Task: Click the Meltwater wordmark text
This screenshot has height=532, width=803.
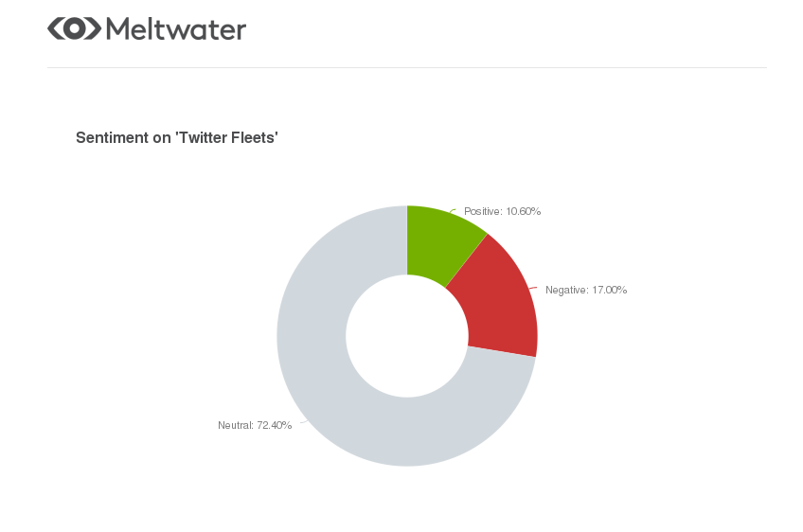Action: click(x=176, y=29)
